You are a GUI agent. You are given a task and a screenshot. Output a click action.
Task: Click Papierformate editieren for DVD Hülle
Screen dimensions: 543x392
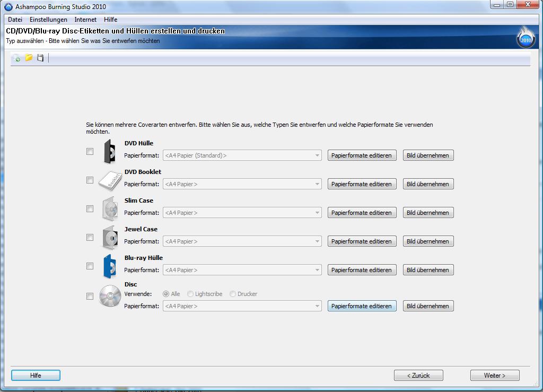pyautogui.click(x=362, y=155)
